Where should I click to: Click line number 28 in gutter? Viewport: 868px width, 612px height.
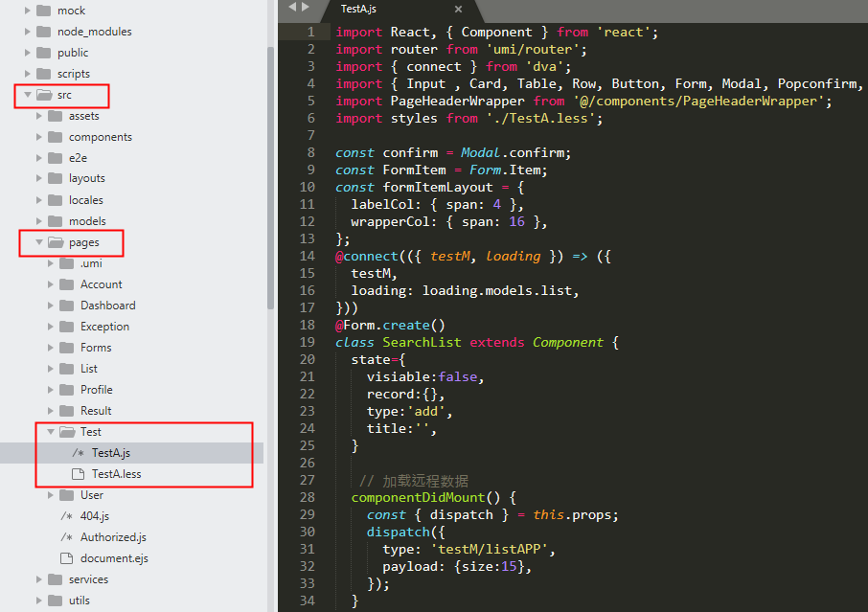[x=308, y=497]
